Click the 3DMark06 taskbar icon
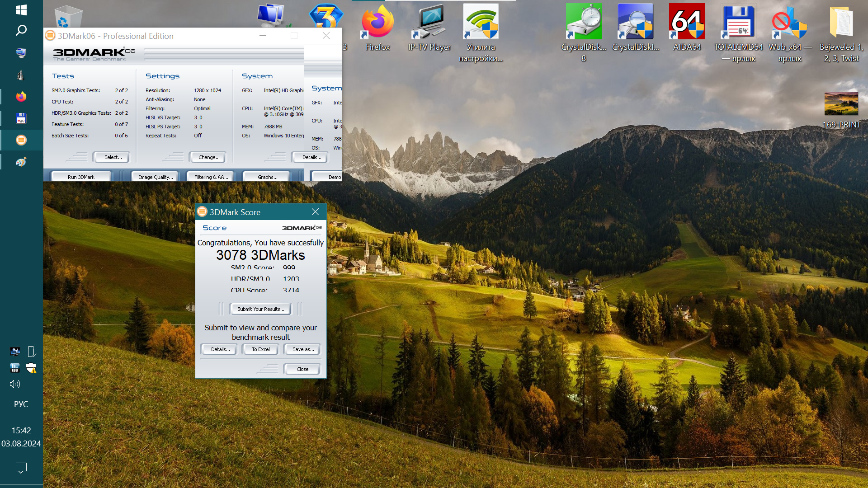The width and height of the screenshot is (868, 488). 21,140
